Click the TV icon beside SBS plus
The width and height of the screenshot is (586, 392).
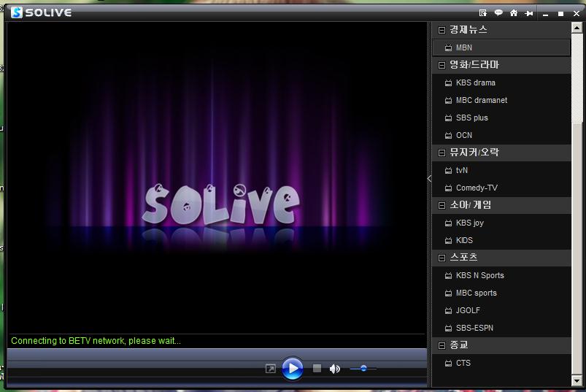[x=449, y=118]
